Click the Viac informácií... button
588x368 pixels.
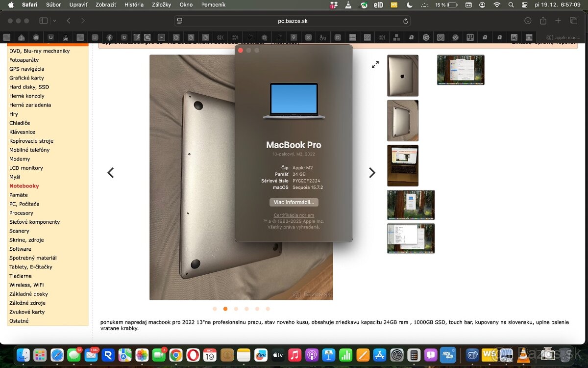tap(294, 202)
